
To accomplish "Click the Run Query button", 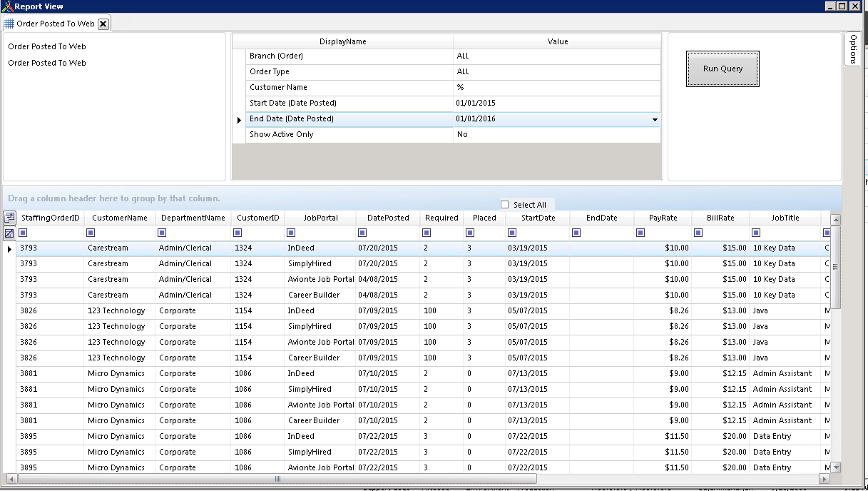I will (x=723, y=69).
